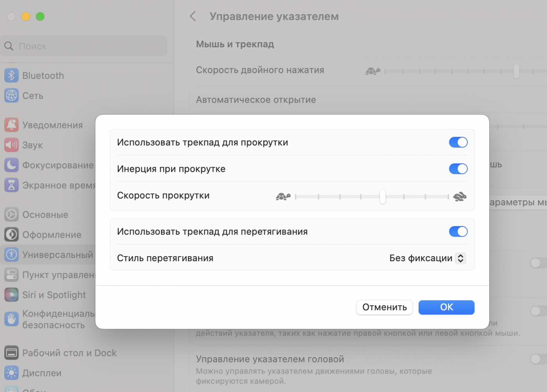
Task: Click the Звук speaker icon
Action: point(11,145)
